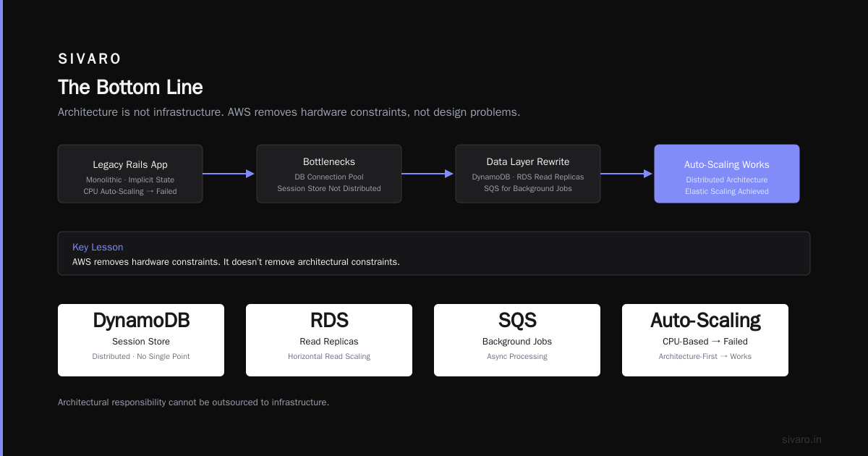868x456 pixels.
Task: Click 'The Bottom Line' heading
Action: tap(130, 88)
